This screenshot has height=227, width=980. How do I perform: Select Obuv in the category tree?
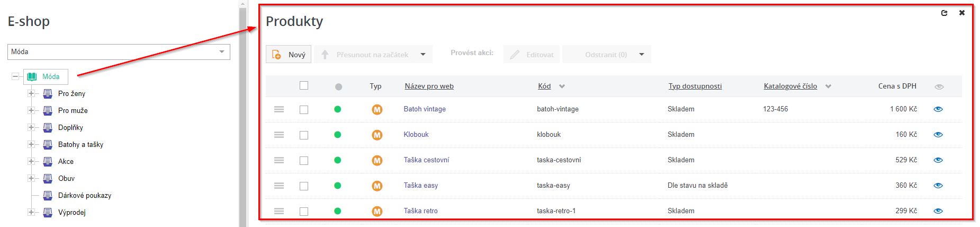tap(66, 178)
